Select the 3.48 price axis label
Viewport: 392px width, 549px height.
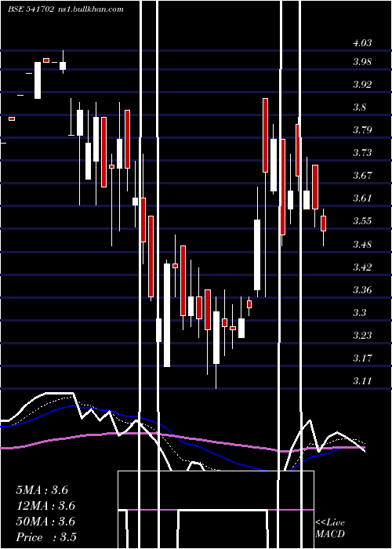click(x=362, y=245)
